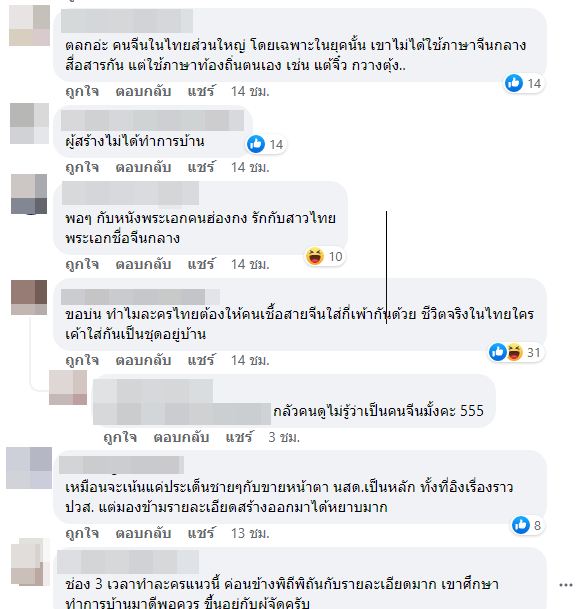
Task: Click แชร์ under the นสด. comment
Action: [201, 533]
